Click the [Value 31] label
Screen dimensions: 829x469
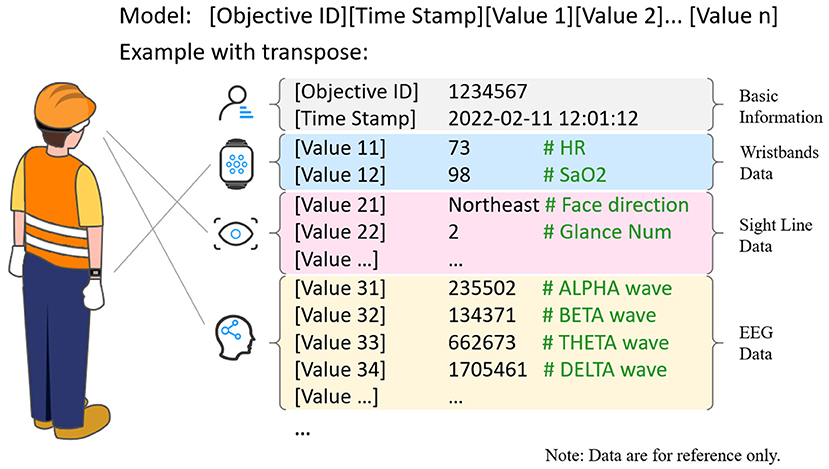(340, 289)
